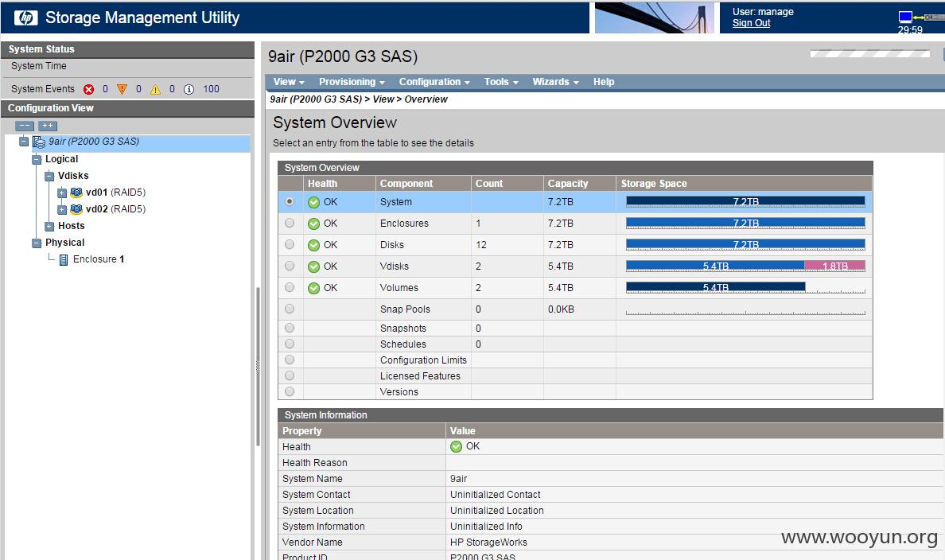Collapse all tree nodes with the minus-minus button
The image size is (945, 560).
[25, 126]
